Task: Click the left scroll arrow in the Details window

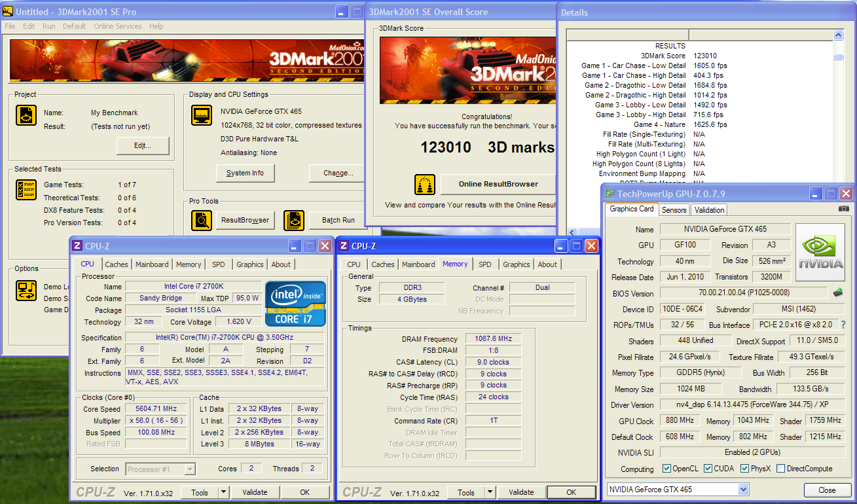Action: tap(572, 232)
